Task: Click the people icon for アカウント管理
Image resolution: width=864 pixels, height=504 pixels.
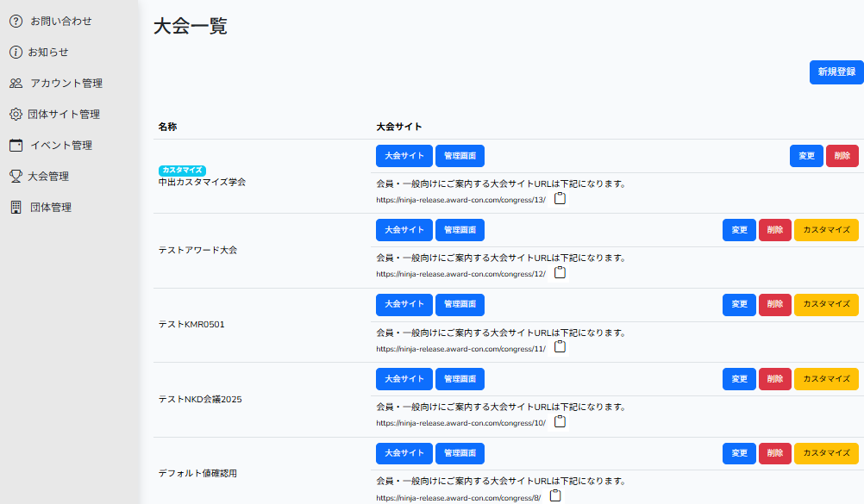Action: (x=16, y=83)
